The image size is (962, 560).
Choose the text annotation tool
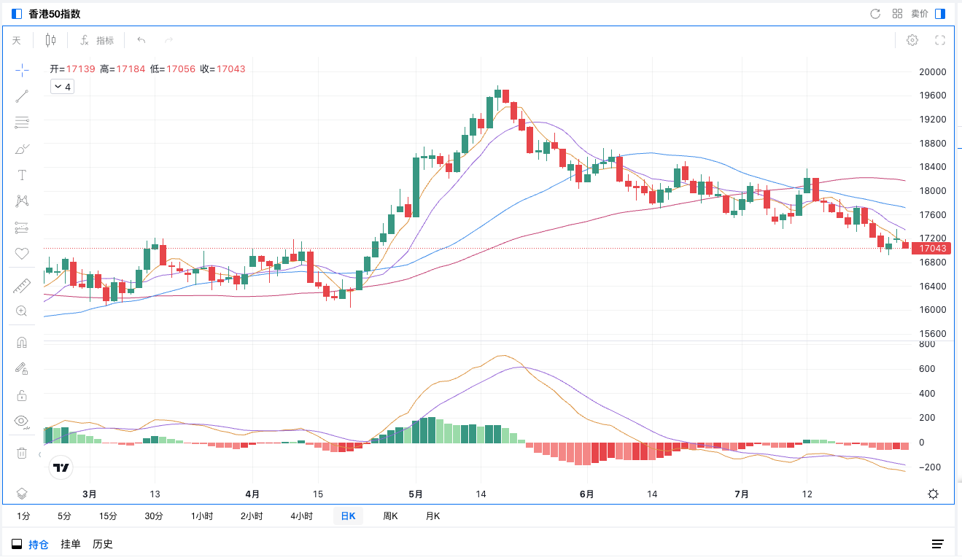pos(22,175)
